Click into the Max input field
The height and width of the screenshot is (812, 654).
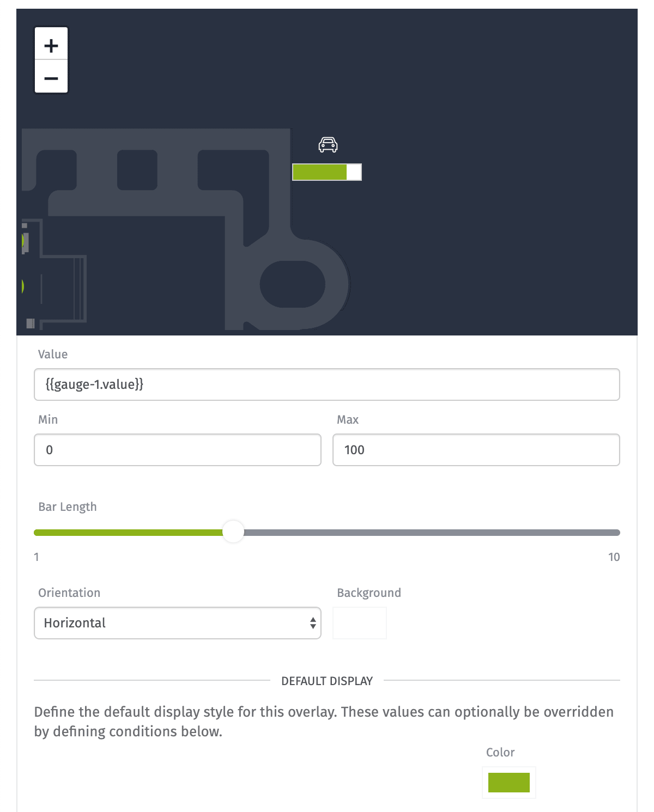pos(476,450)
